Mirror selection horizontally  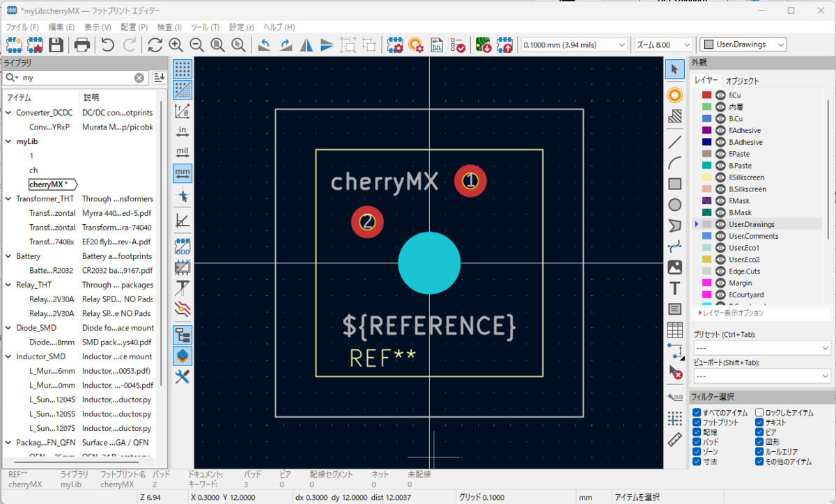[x=307, y=45]
